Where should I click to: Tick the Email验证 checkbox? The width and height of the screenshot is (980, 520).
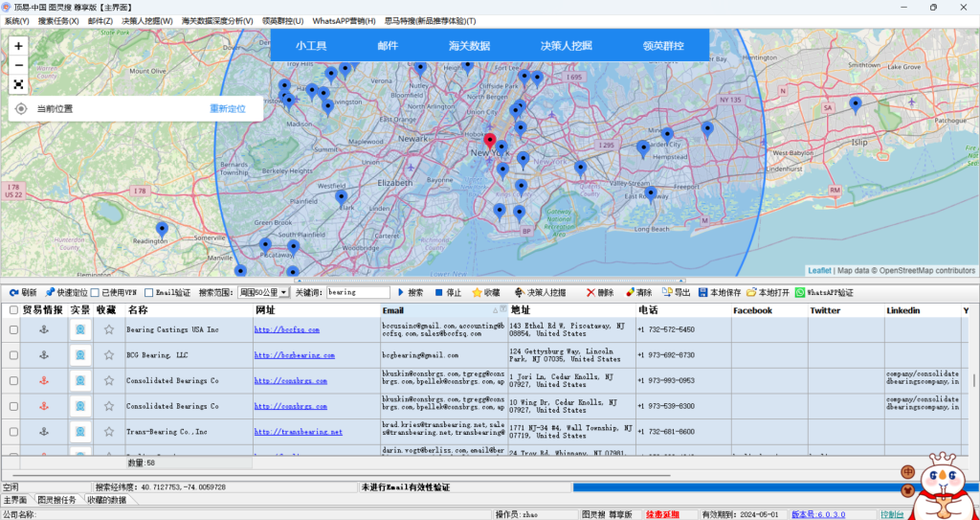click(x=149, y=292)
